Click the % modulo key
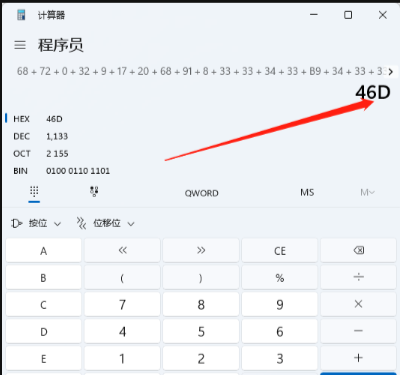 tap(280, 277)
